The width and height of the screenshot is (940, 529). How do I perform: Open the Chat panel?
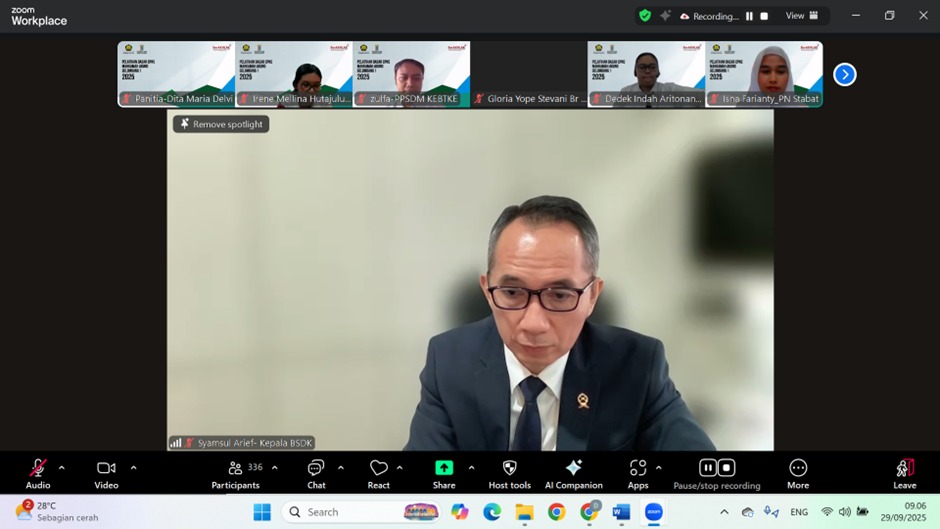click(x=316, y=474)
